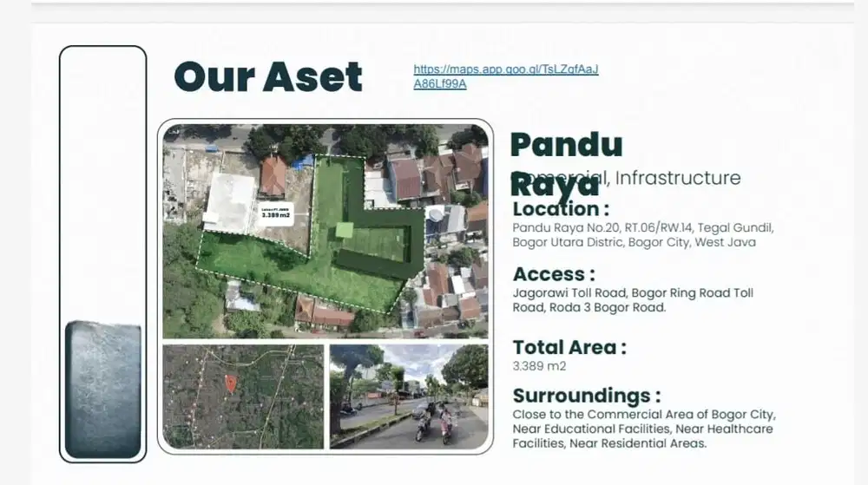
Task: Select the white 3.389 m2 label on the aerial photo
Action: (x=276, y=213)
